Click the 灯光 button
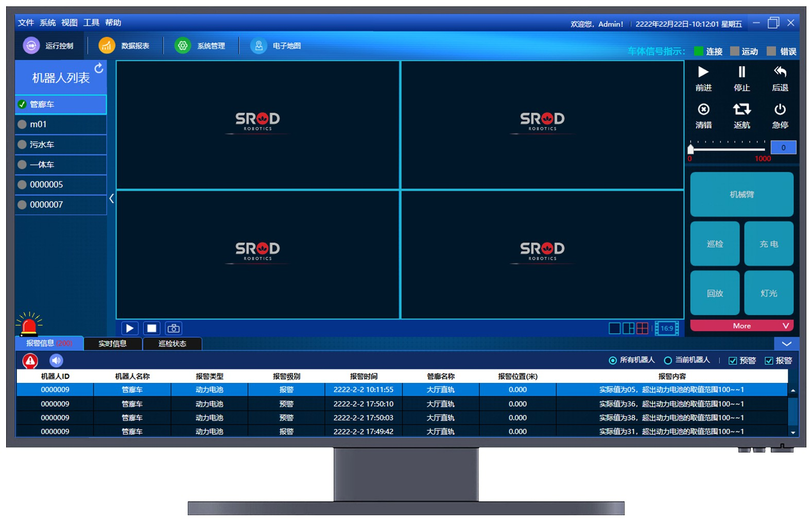Viewport: 812px width, 521px height. pos(769,293)
